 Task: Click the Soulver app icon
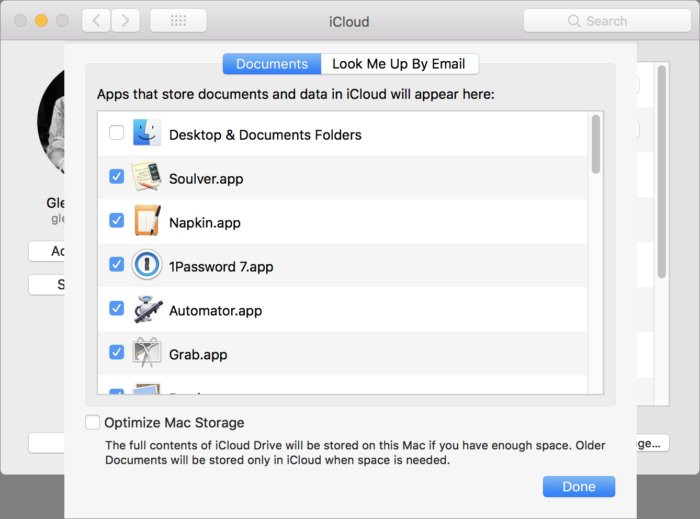coord(147,176)
